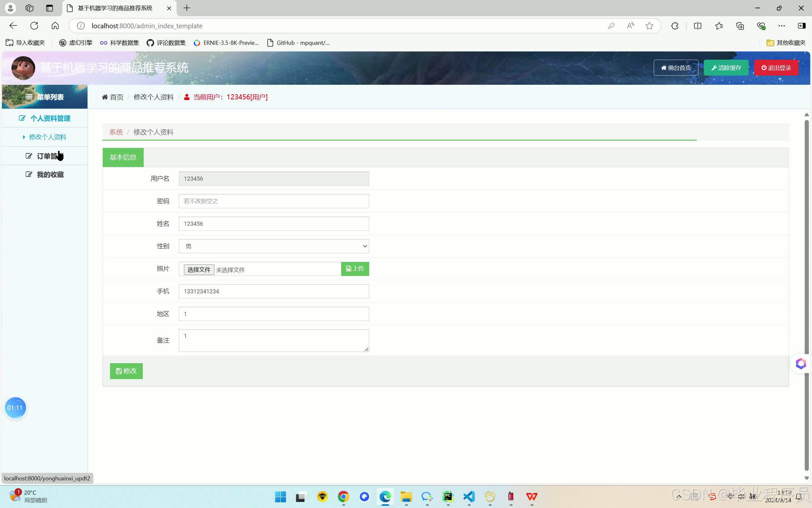Select the 基本信息 tab
Viewport: 812px width, 508px height.
click(x=123, y=157)
